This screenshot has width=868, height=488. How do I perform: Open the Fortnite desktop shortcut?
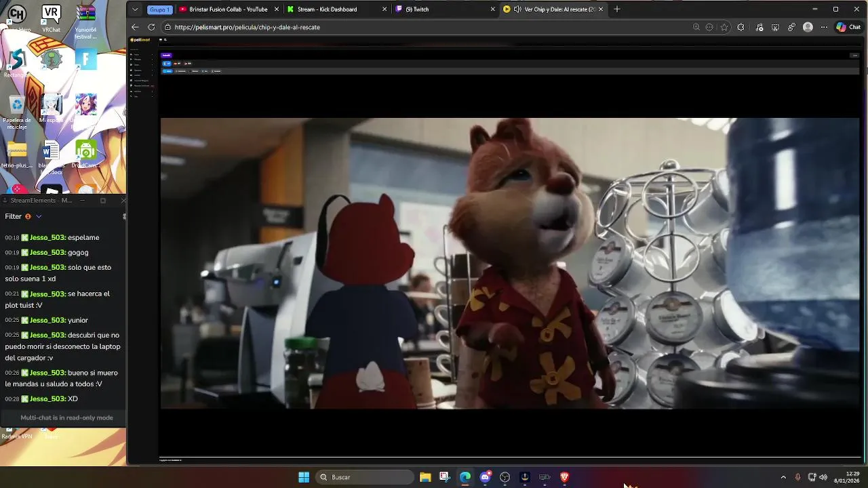pos(85,60)
